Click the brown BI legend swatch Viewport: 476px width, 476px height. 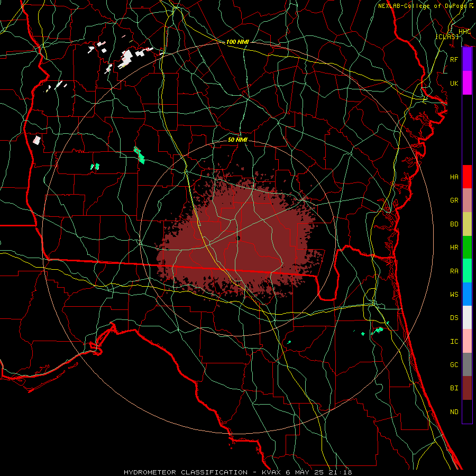(x=467, y=388)
